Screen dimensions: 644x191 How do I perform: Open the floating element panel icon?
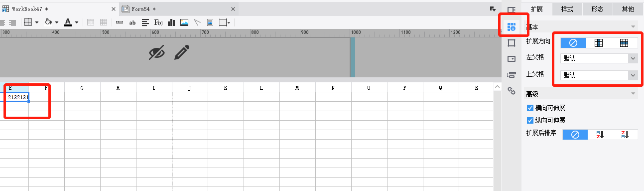pyautogui.click(x=511, y=43)
